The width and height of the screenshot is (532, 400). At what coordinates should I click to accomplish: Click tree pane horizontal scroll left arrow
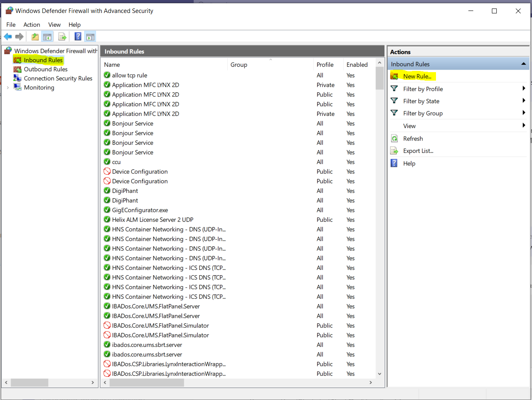[x=6, y=382]
